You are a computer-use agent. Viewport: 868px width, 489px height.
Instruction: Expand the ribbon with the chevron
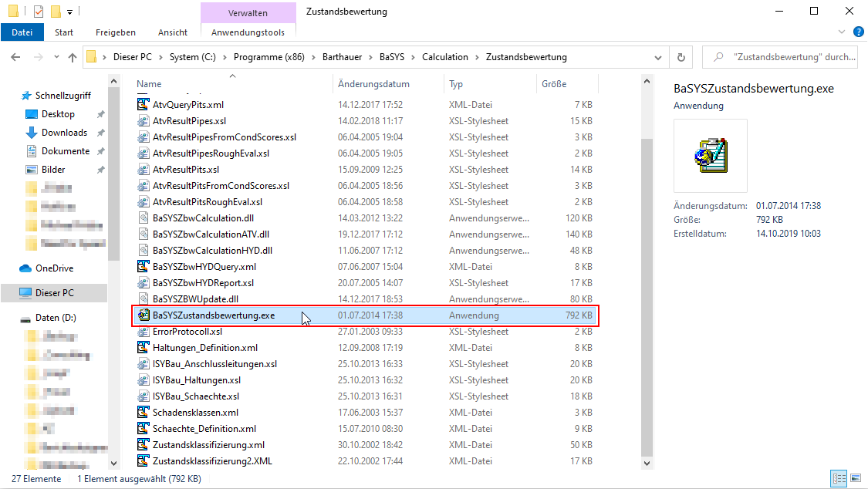coord(842,32)
